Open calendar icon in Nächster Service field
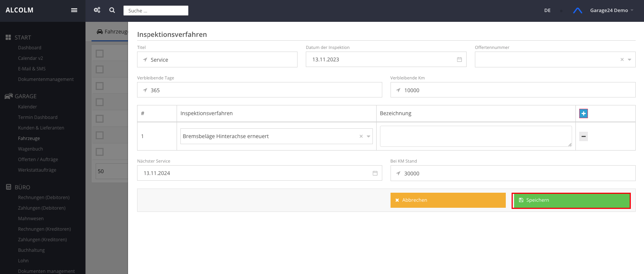Image resolution: width=644 pixels, height=274 pixels. point(375,173)
